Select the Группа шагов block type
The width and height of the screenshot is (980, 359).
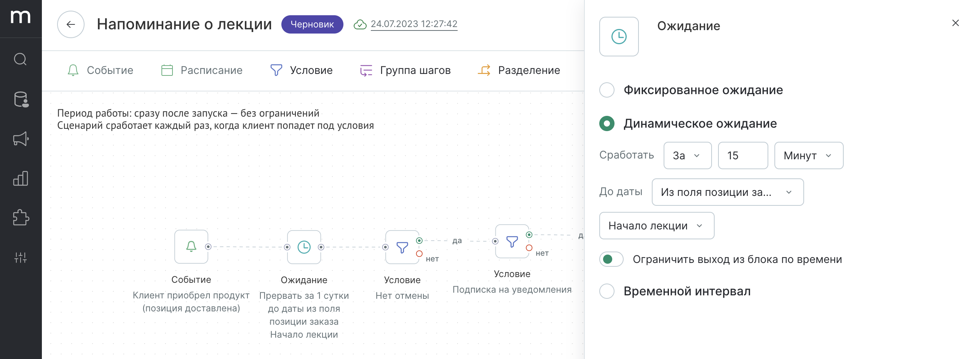coord(405,70)
